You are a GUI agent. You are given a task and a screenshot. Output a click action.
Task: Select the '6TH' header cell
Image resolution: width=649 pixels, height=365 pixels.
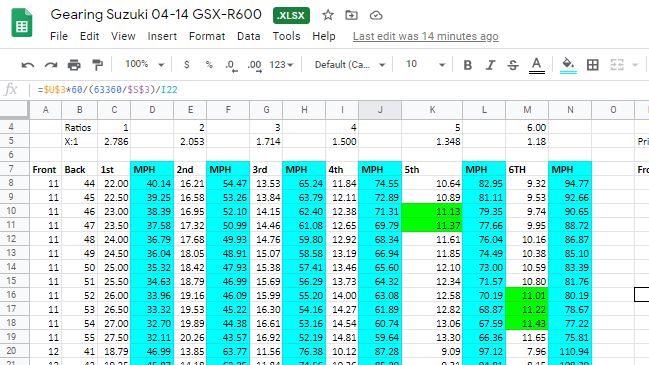(x=527, y=169)
